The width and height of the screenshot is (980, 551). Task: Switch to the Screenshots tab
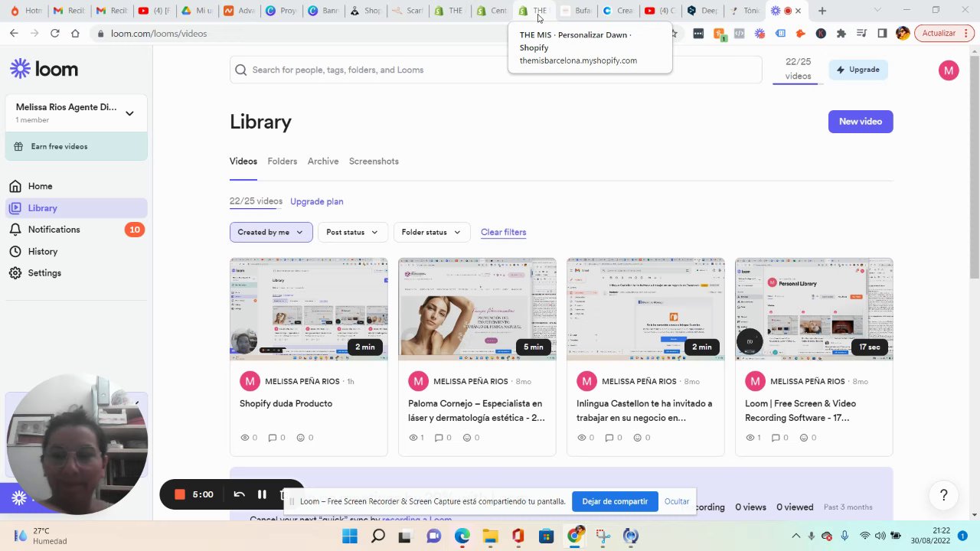coord(374,161)
